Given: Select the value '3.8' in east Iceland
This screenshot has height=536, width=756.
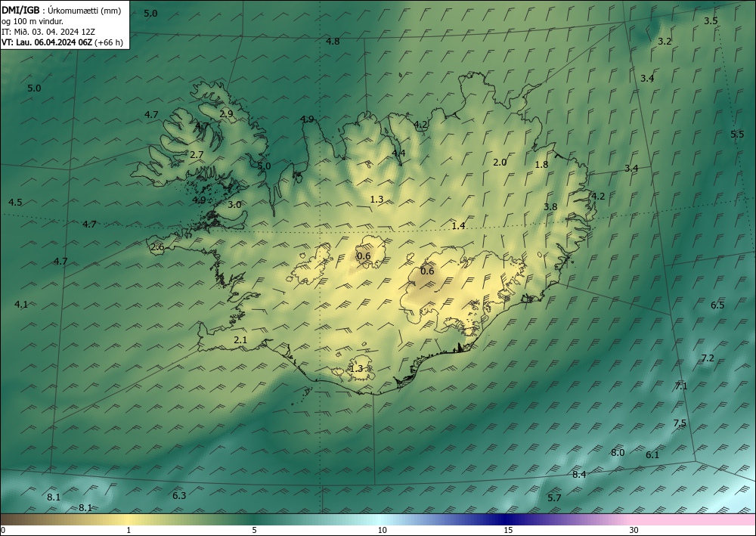Looking at the screenshot, I should [550, 206].
